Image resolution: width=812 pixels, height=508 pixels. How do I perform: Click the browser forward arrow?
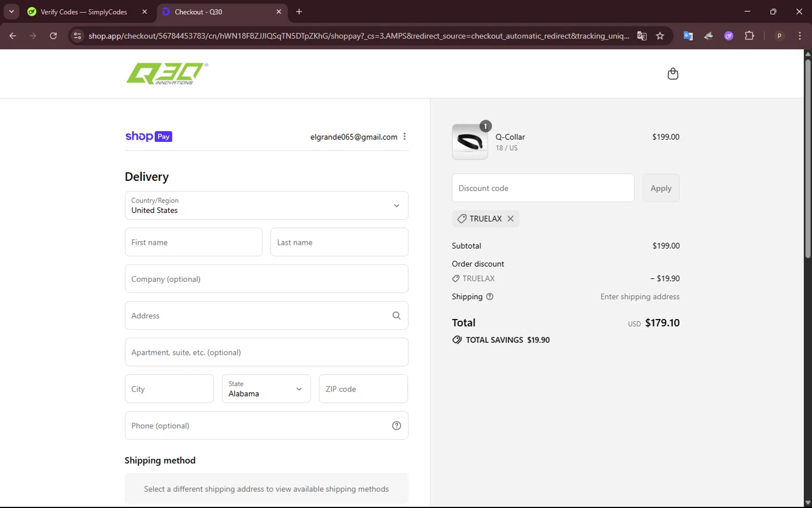click(x=33, y=36)
